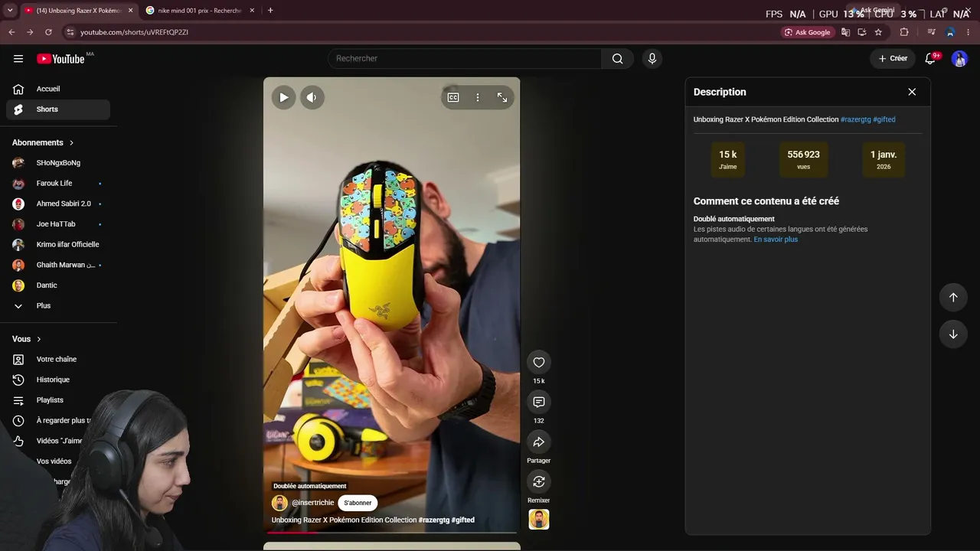Screen dimensions: 980x551
Task: Open Votre chaîne in the sidebar
Action: pos(58,360)
